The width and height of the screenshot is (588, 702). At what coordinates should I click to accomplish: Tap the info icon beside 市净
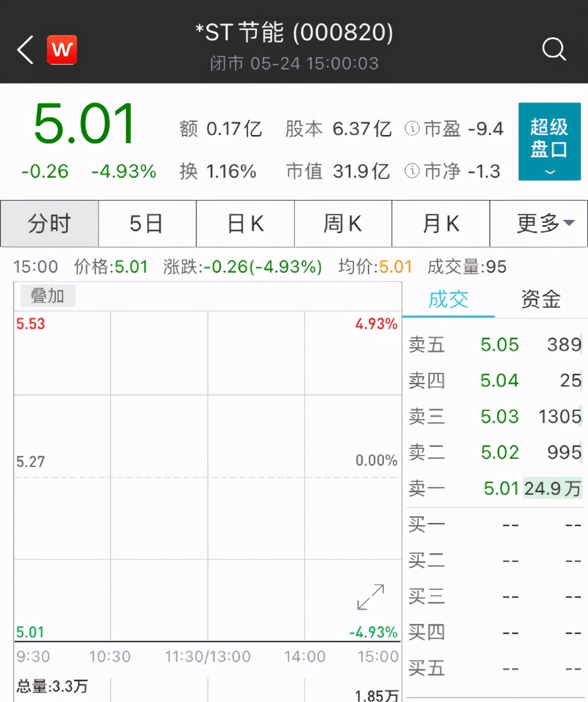tap(412, 171)
